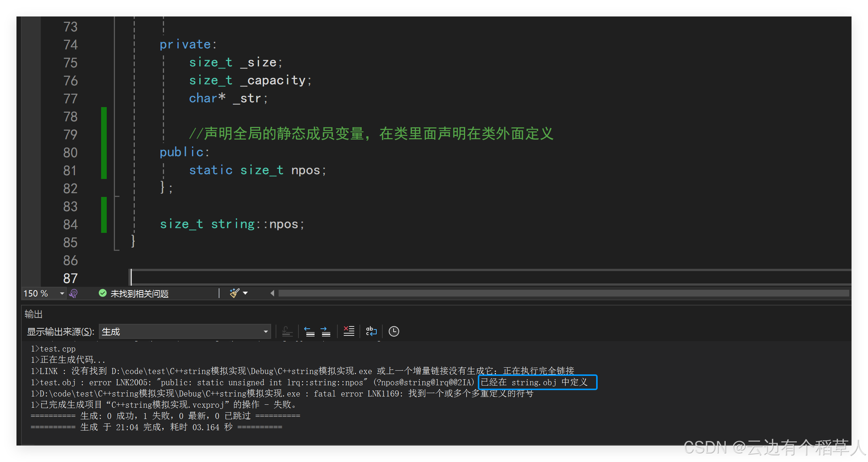The width and height of the screenshot is (868, 462).
Task: Expand the code cleanup dropdown arrow
Action: [245, 293]
